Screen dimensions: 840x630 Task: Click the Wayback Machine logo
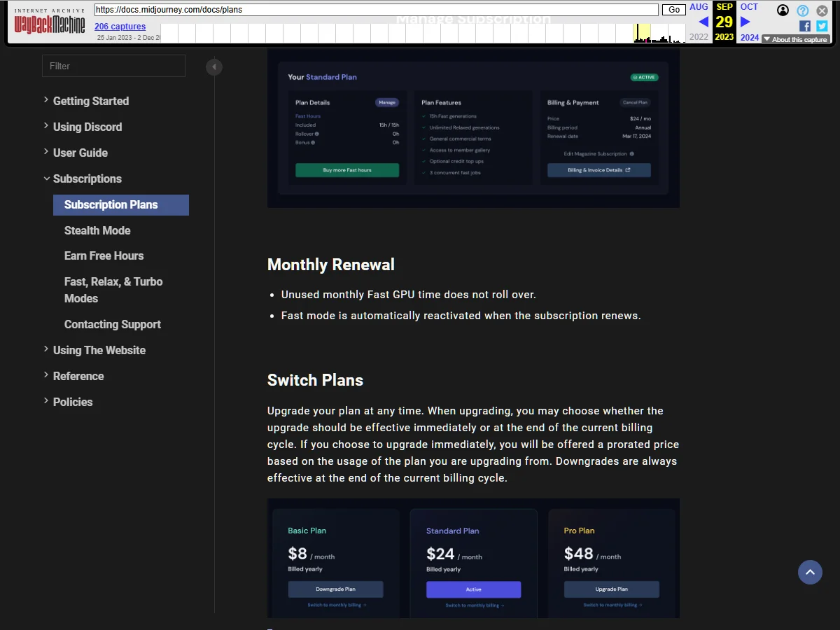pos(48,21)
